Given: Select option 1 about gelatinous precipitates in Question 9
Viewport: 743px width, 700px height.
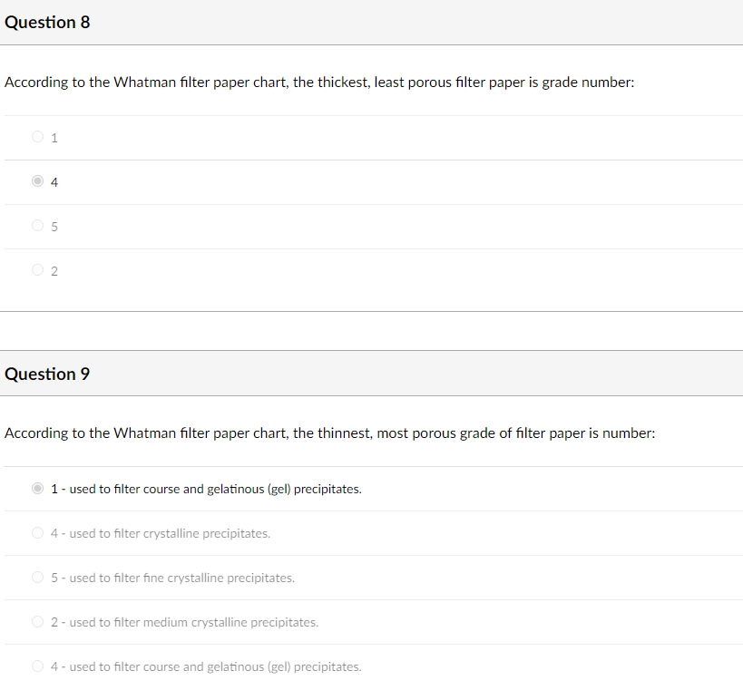Looking at the screenshot, I should (37, 488).
